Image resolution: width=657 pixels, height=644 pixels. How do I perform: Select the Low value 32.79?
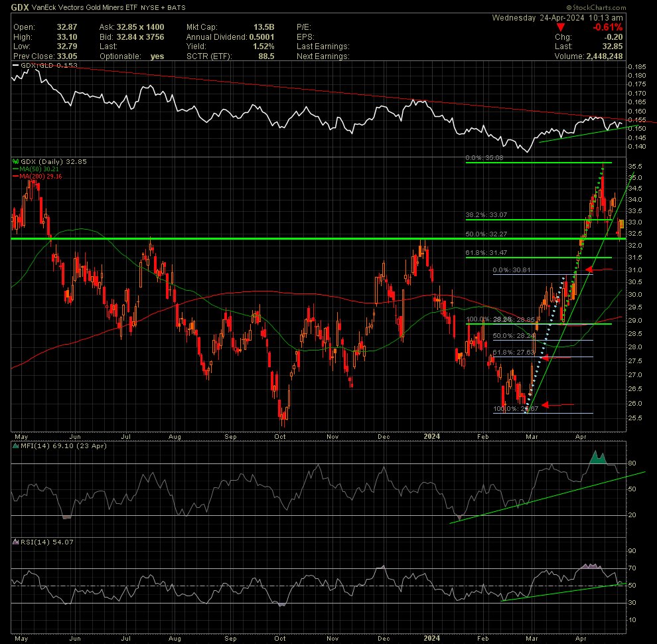[67, 46]
